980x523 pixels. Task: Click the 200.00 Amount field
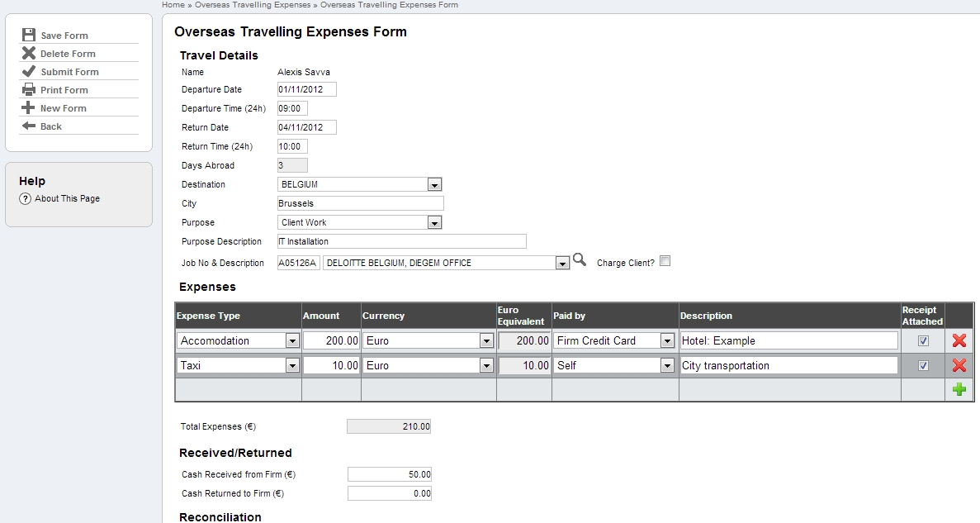tap(332, 341)
